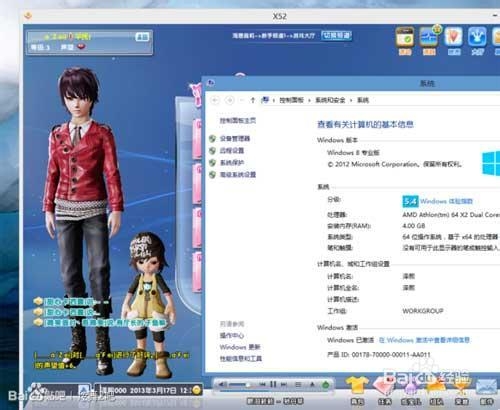Screen dimensions: 500x410
Task: Open 性能信息和工具 performance tools link
Action: click(x=241, y=359)
